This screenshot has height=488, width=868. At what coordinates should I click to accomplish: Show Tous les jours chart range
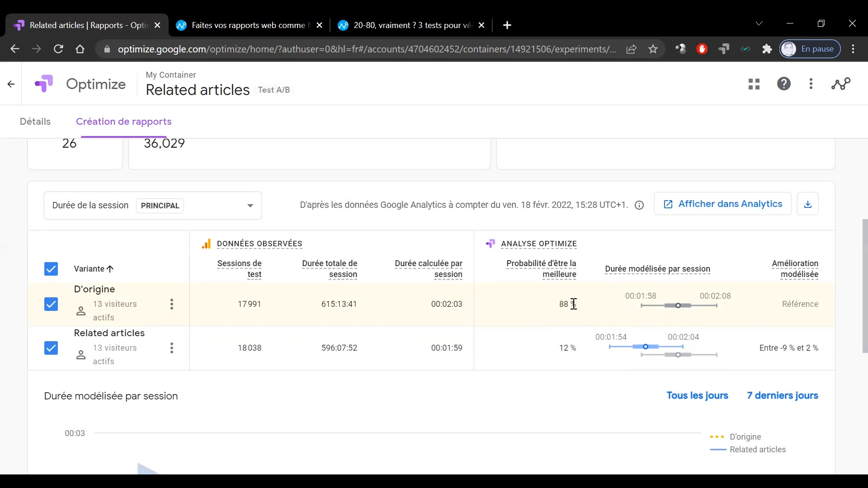coord(697,396)
